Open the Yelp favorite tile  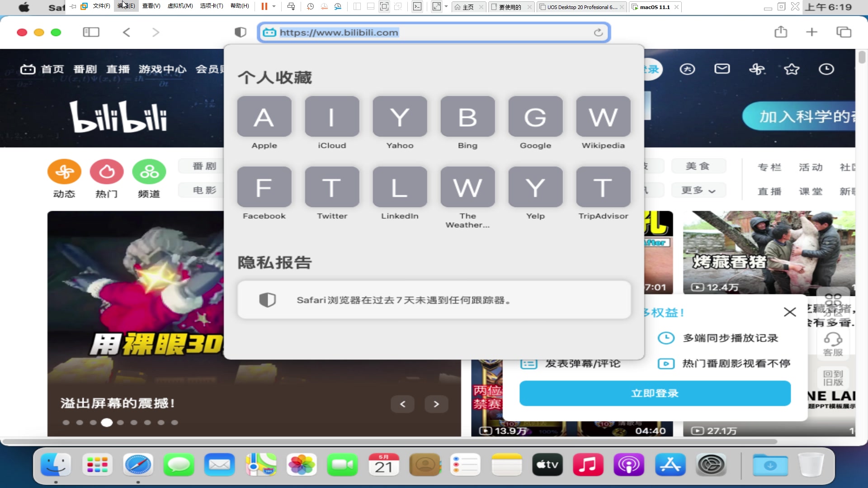point(535,187)
